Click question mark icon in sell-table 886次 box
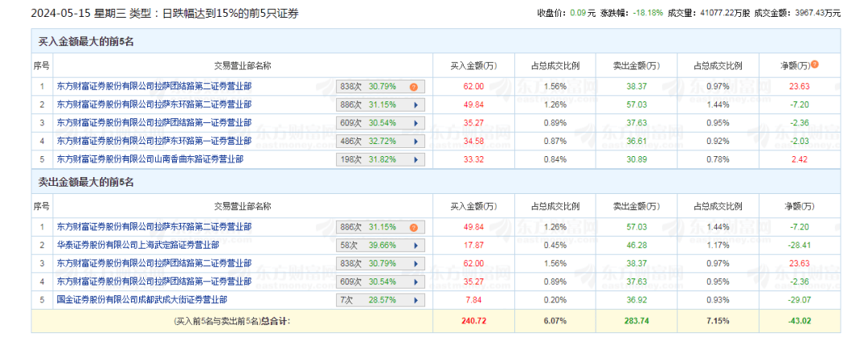 coord(413,228)
